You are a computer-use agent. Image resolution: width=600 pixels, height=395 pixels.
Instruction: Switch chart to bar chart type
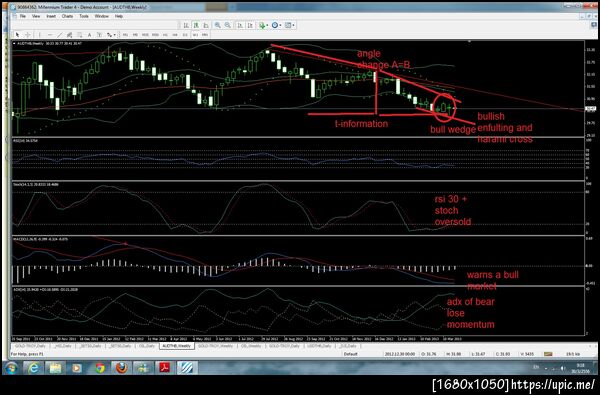186,25
